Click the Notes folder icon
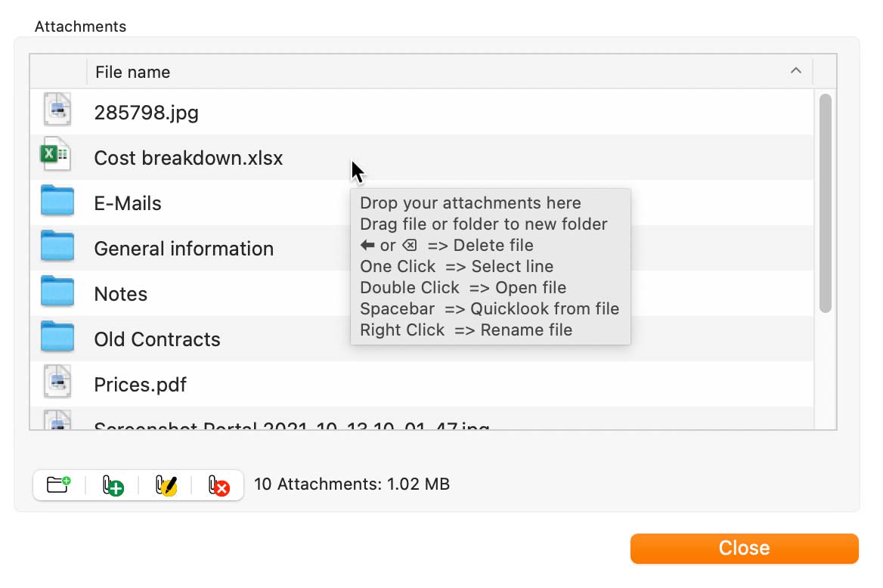Screen dimensions: 883x588 click(x=57, y=291)
